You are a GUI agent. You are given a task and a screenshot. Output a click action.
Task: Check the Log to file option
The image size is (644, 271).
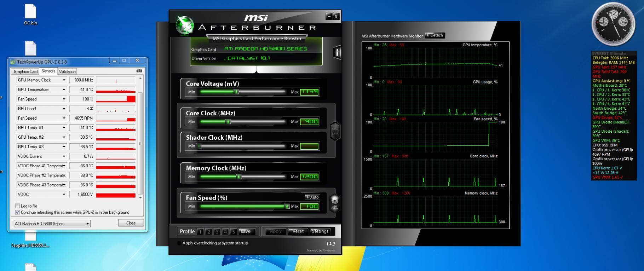coord(17,206)
